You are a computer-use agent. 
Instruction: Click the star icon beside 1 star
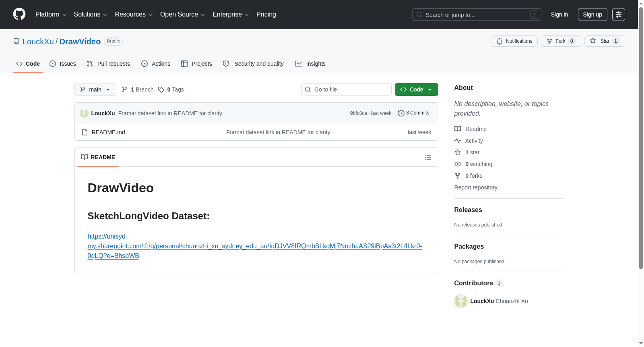[458, 152]
